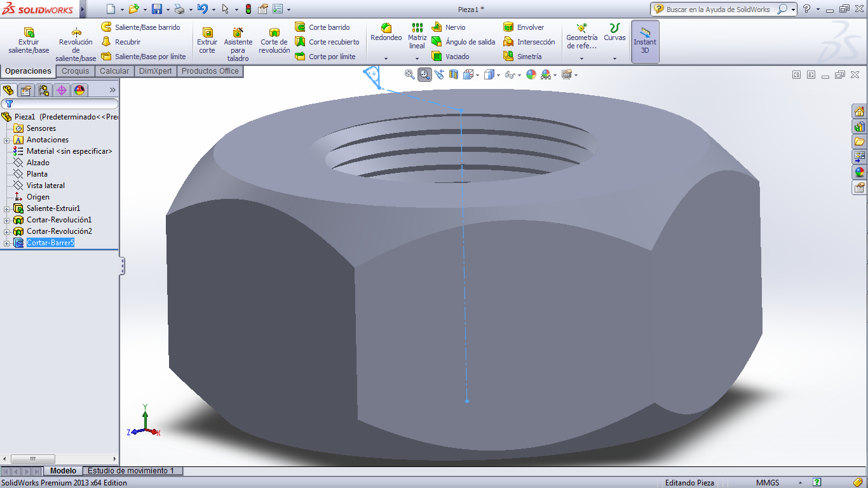The width and height of the screenshot is (868, 488).
Task: Select Ángulo de salida tool
Action: tap(463, 42)
